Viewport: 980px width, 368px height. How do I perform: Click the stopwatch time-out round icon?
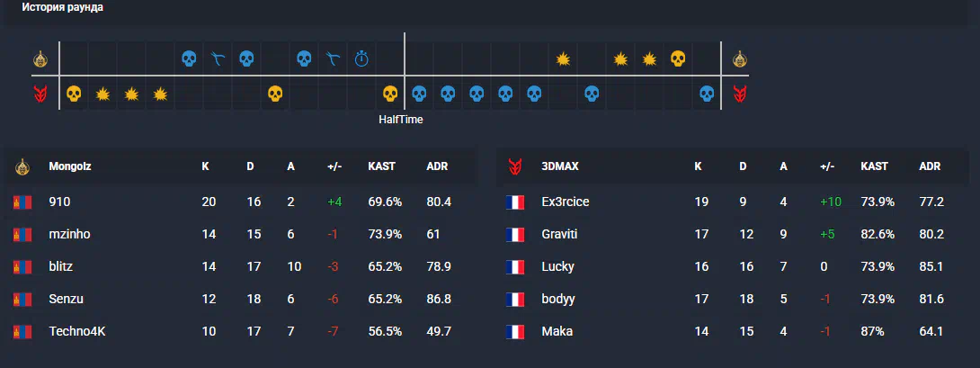point(361,59)
